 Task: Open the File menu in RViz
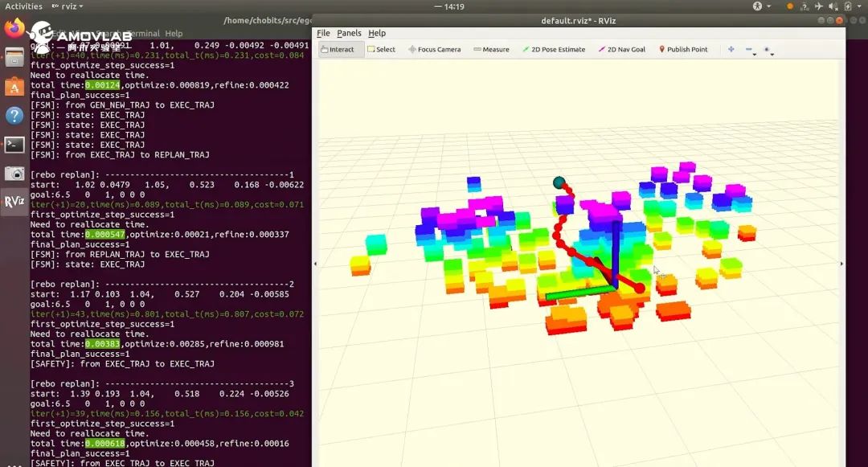click(x=323, y=33)
